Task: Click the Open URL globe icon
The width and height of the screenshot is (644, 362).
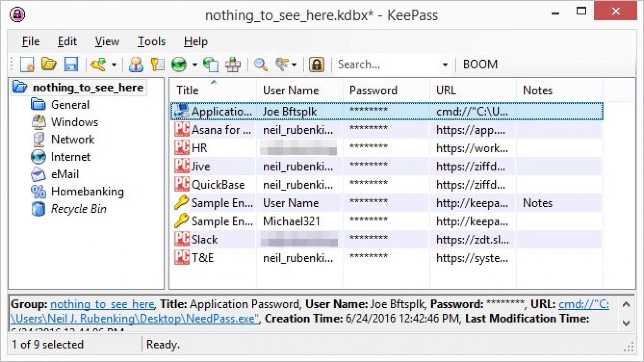Action: [x=179, y=64]
